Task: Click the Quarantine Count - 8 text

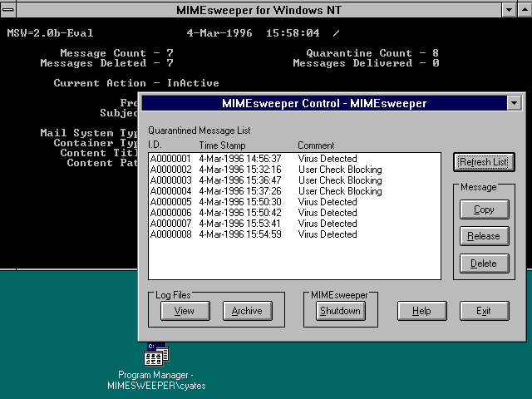Action: point(372,53)
